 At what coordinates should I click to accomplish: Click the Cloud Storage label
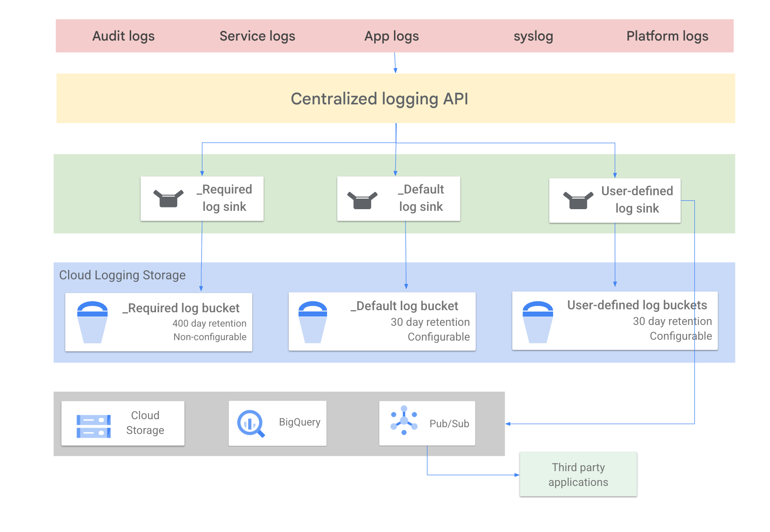click(x=145, y=423)
